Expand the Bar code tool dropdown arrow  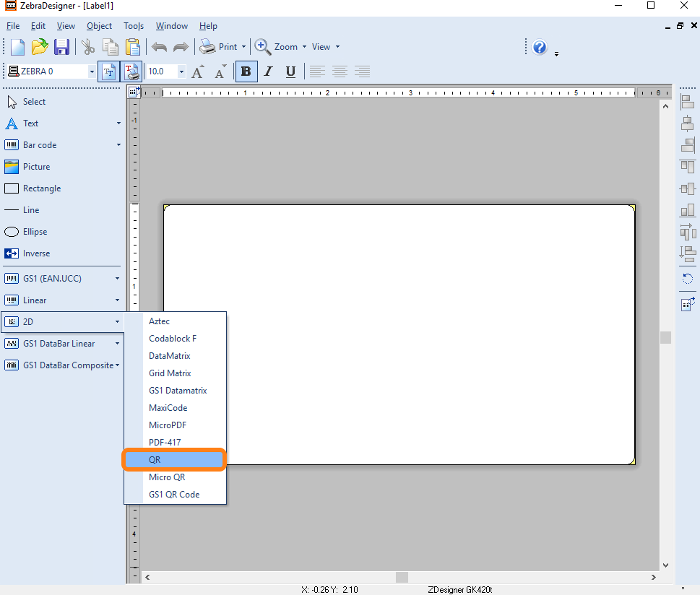(x=118, y=145)
